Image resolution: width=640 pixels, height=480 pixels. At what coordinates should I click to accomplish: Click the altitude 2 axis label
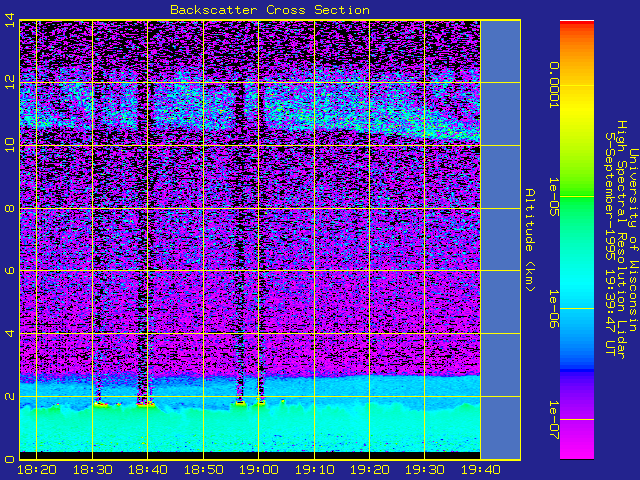pos(9,396)
